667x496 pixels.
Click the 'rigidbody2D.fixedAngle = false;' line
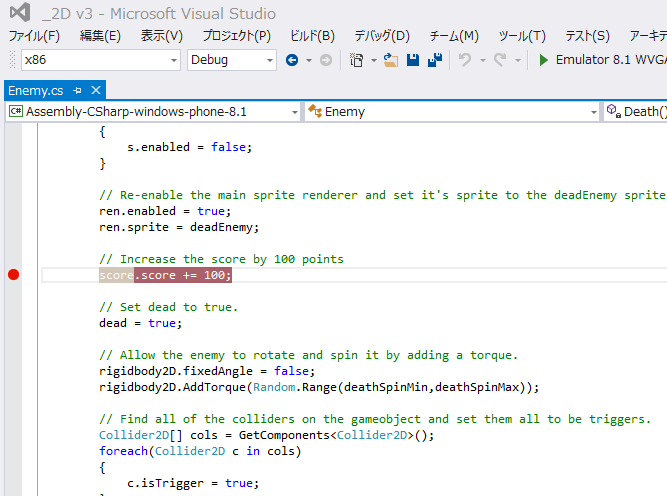[x=207, y=371]
